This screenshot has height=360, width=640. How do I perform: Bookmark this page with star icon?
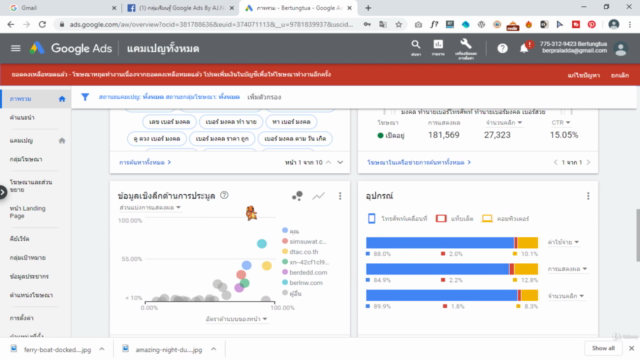pos(399,24)
